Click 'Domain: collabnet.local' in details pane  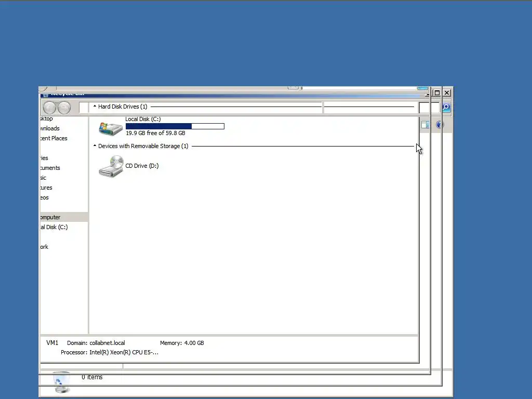click(x=96, y=343)
